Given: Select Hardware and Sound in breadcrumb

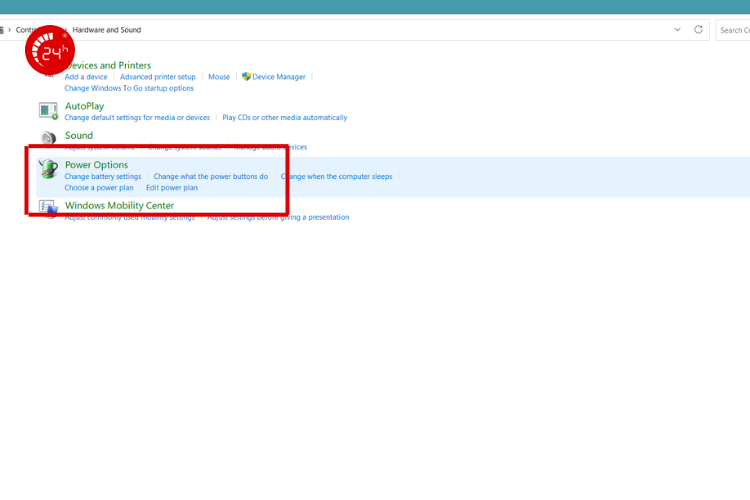Looking at the screenshot, I should point(106,30).
